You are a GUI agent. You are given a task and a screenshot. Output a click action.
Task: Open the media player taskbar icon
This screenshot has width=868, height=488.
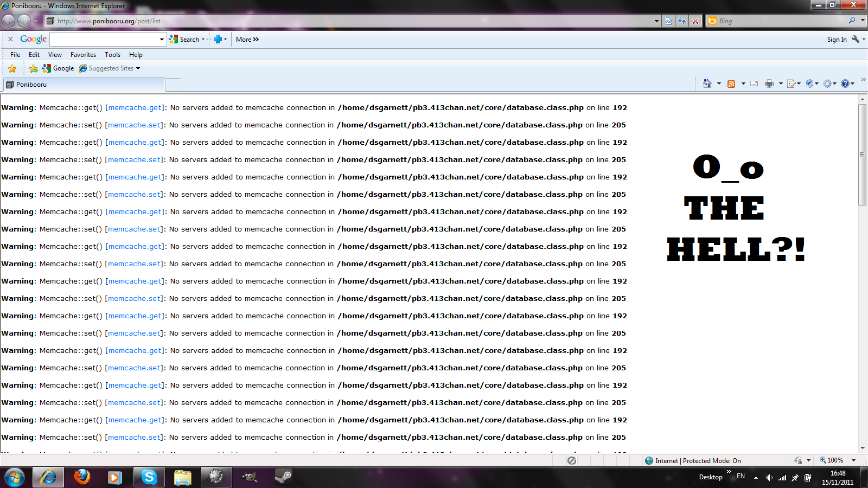click(x=115, y=477)
